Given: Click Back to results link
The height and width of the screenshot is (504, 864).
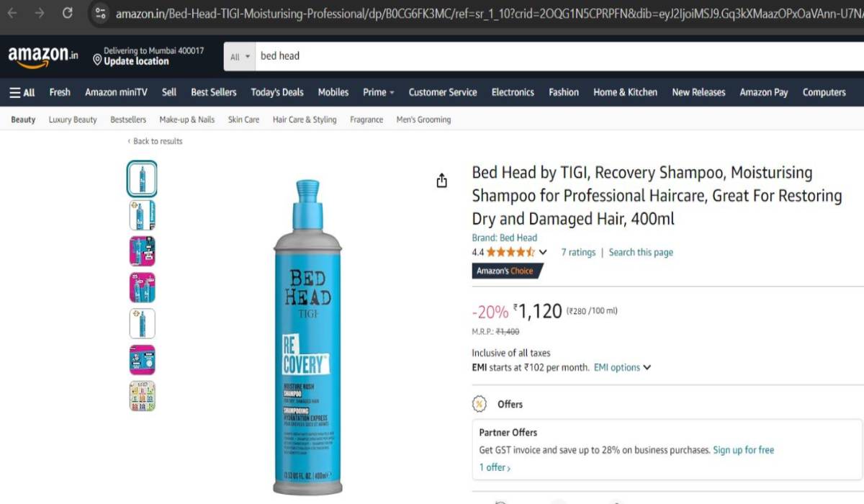Looking at the screenshot, I should coord(156,141).
